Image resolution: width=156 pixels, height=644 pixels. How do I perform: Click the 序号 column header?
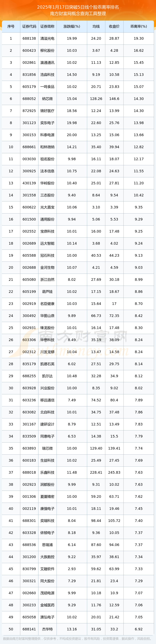(11, 26)
